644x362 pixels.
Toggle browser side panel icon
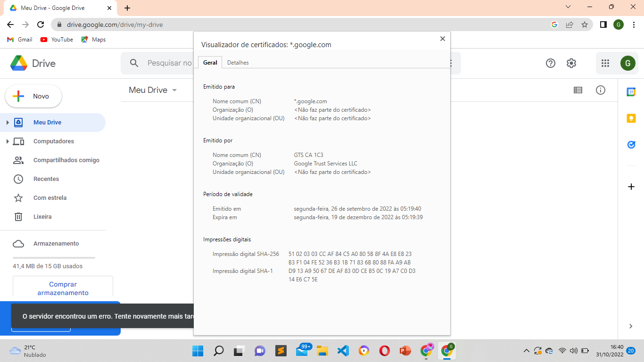click(x=603, y=25)
